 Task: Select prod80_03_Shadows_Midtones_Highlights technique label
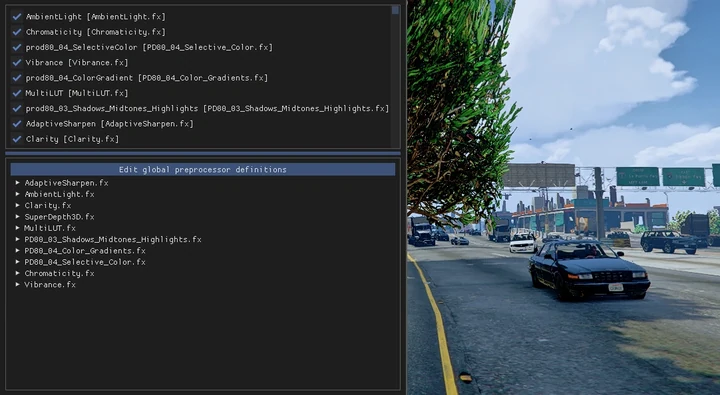207,108
